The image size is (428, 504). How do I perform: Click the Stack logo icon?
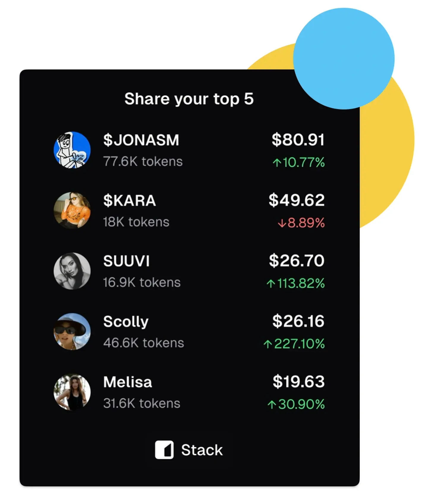coord(164,450)
